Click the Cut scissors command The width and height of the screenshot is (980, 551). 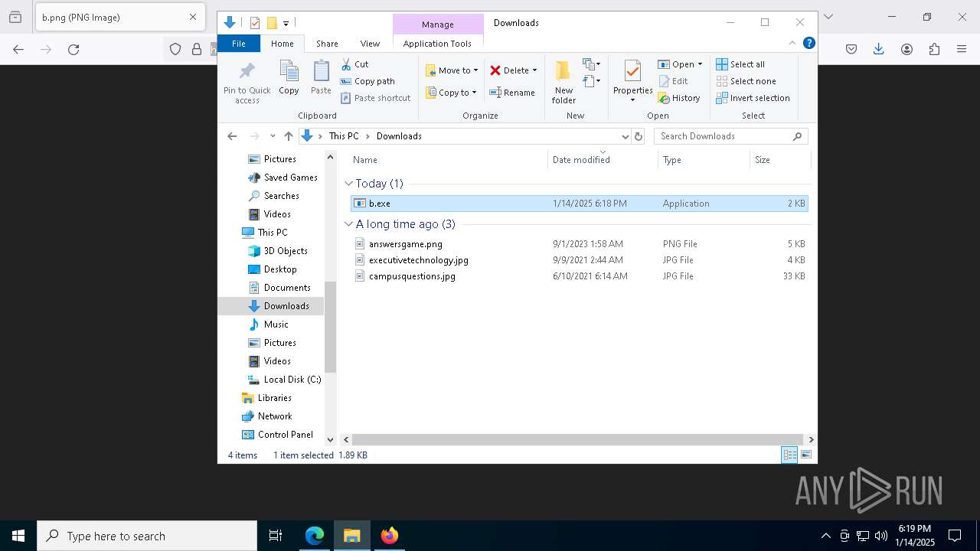(355, 64)
